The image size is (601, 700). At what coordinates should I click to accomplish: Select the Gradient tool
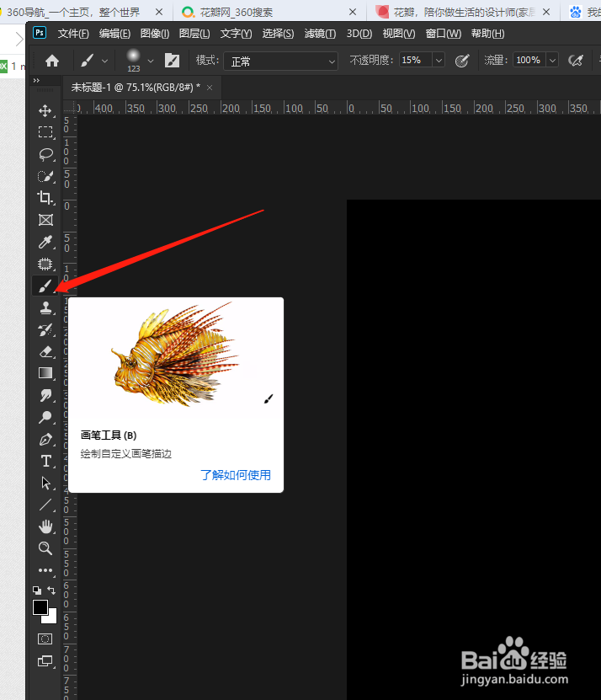click(45, 373)
